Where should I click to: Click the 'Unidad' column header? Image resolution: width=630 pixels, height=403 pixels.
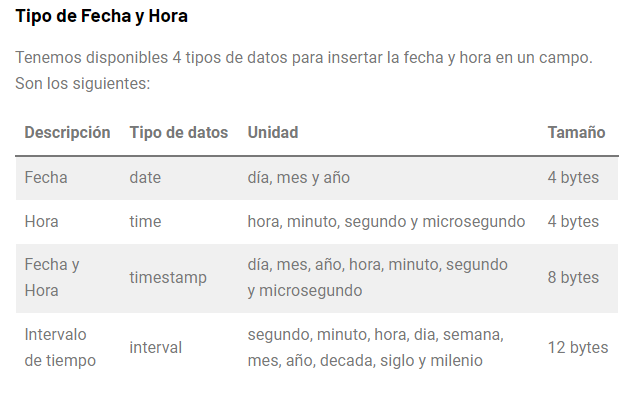click(273, 133)
